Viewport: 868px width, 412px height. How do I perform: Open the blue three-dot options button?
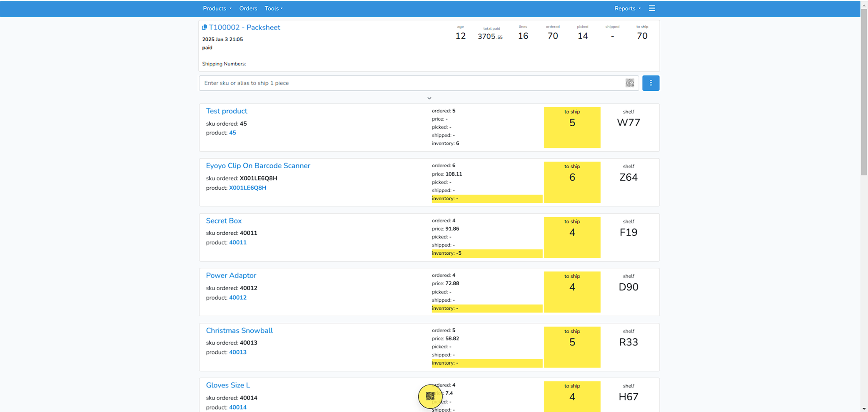(651, 83)
